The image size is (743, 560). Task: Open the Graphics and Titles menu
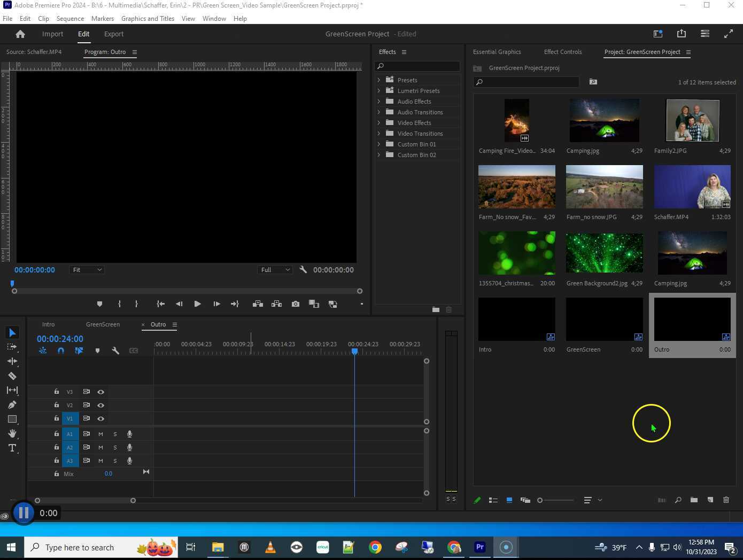148,18
